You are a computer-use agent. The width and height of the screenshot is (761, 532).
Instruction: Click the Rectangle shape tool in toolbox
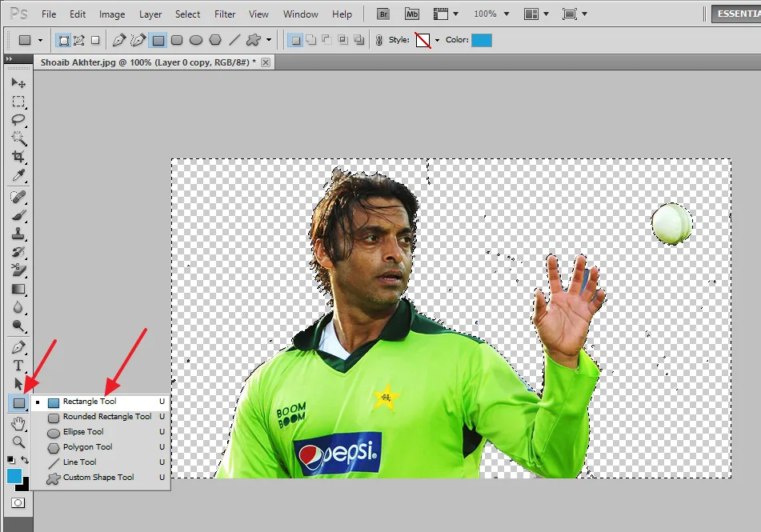[x=18, y=403]
